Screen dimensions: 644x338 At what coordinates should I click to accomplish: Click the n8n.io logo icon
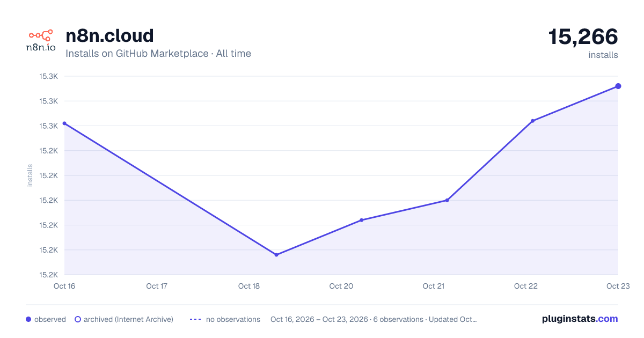[x=41, y=41]
